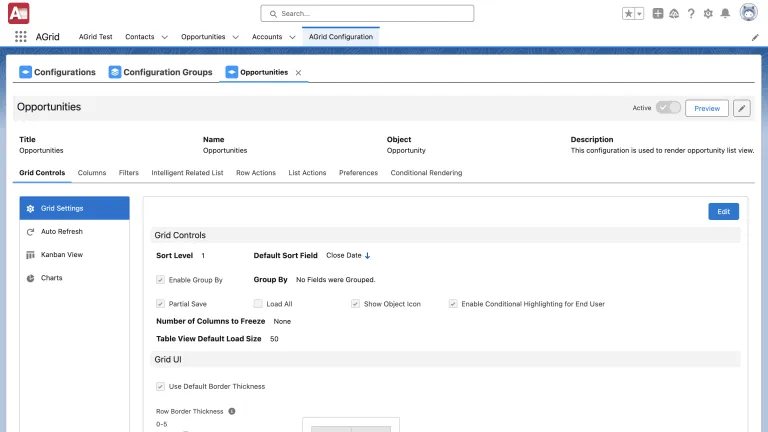The height and width of the screenshot is (432, 768).
Task: Open the Salesforce Trailhead guidance icon
Action: coord(674,14)
